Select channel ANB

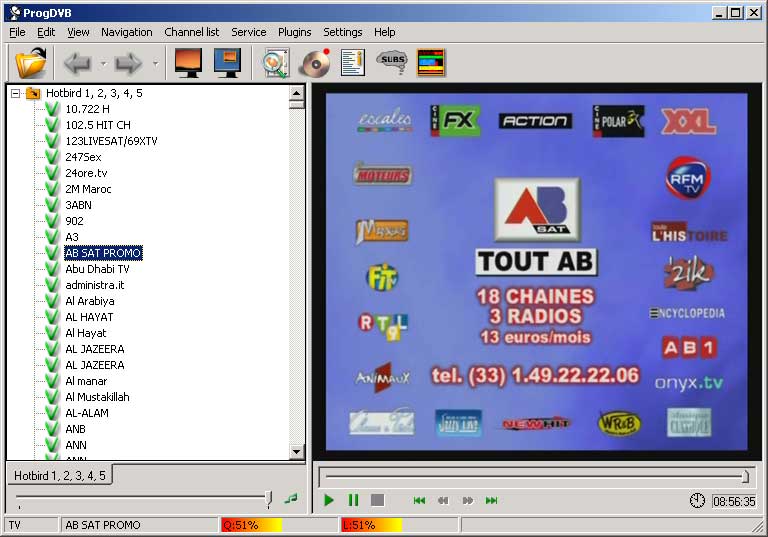[x=75, y=429]
